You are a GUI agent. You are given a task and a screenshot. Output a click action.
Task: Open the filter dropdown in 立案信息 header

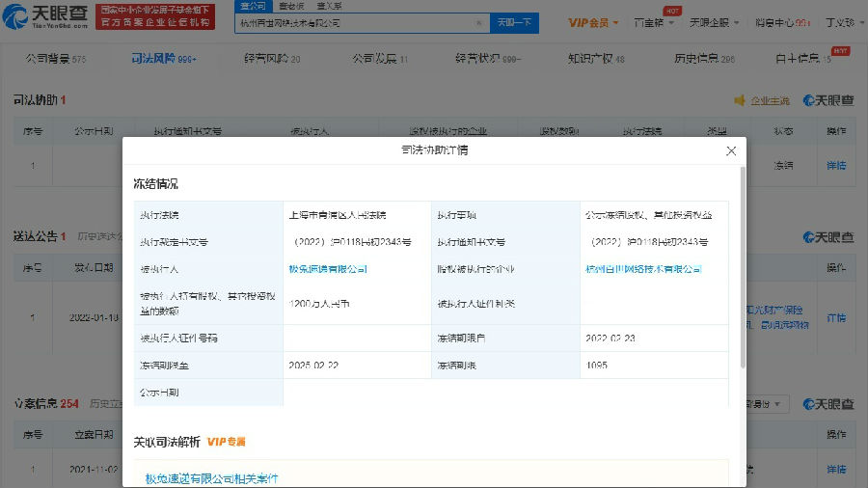[767, 404]
